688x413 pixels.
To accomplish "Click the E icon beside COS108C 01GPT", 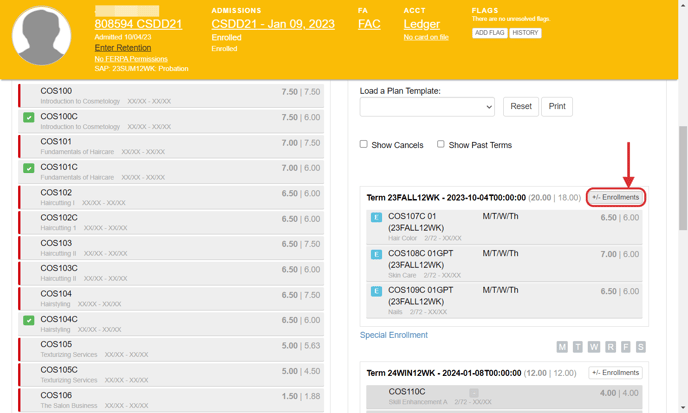I will pos(377,255).
